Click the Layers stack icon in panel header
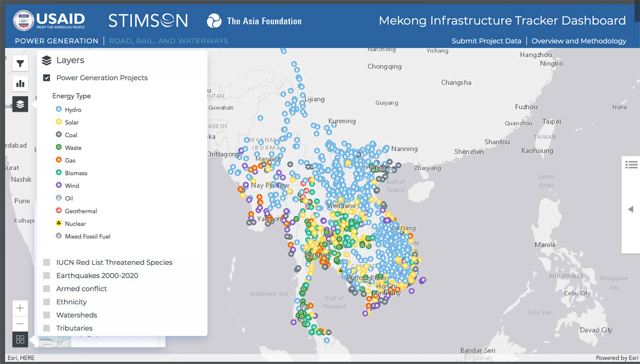 (x=46, y=61)
